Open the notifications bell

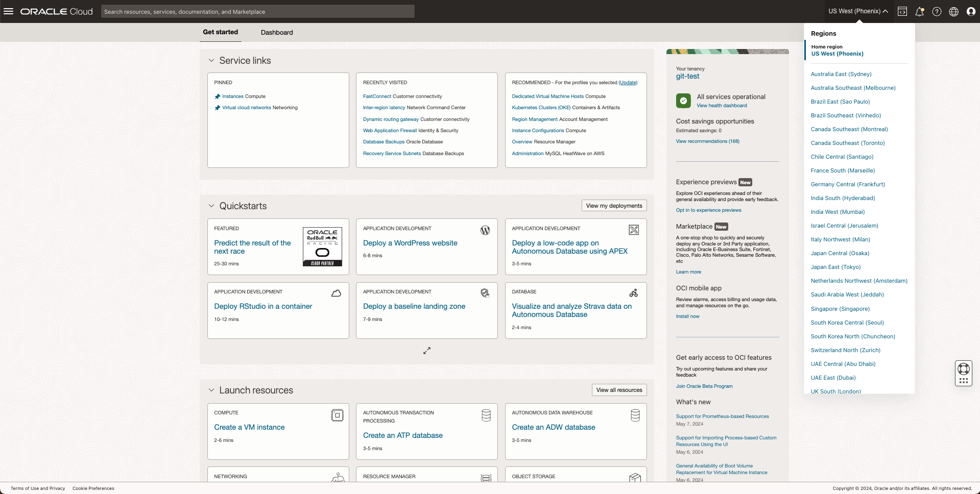point(919,12)
